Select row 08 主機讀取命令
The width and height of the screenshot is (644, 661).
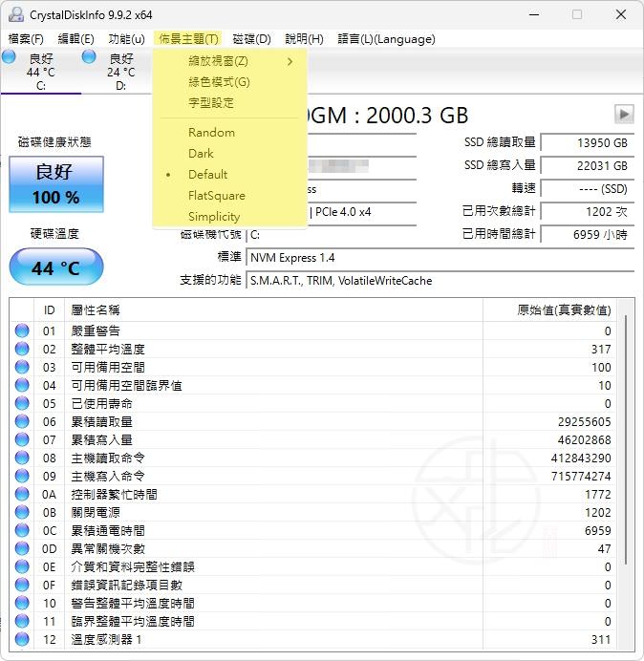313,458
